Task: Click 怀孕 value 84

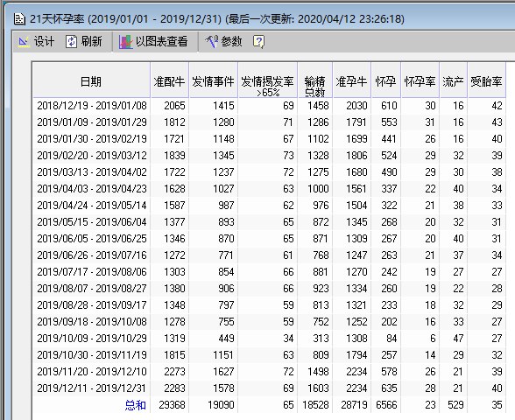Action: tap(392, 339)
